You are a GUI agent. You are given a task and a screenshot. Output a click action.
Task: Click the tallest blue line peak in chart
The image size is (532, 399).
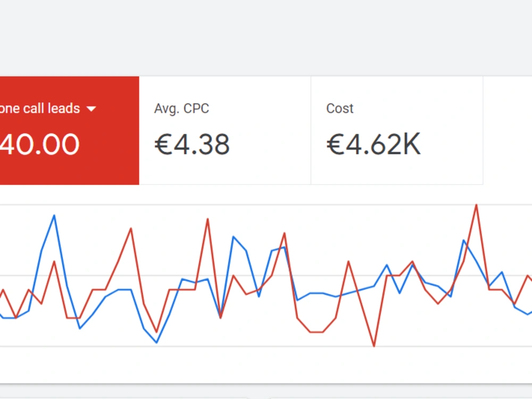54,216
